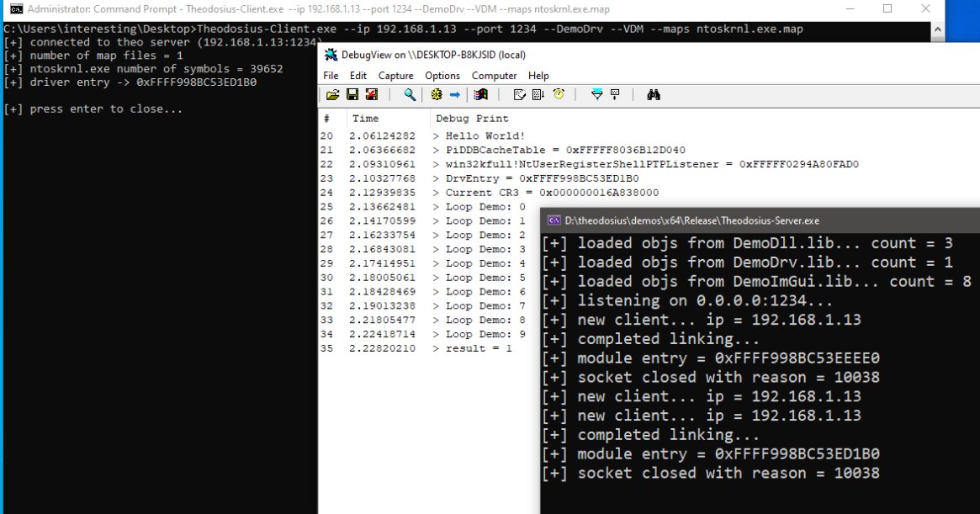Click row number 35 in DebugView

point(327,348)
